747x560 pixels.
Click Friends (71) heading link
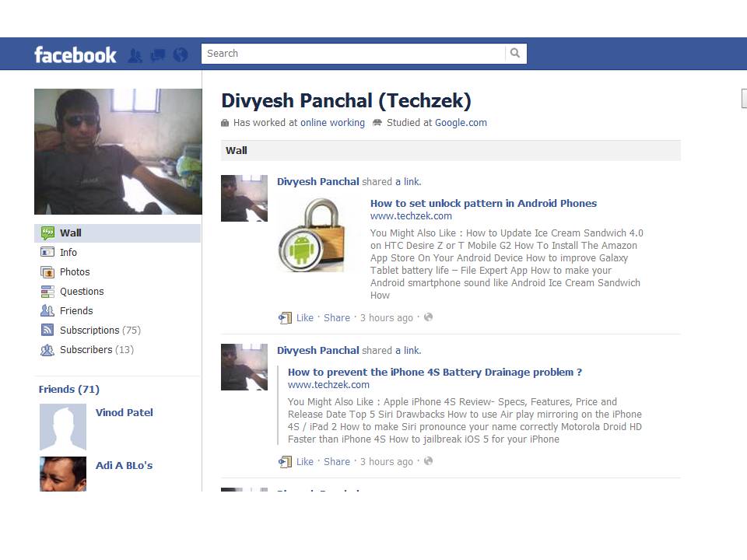click(x=69, y=389)
